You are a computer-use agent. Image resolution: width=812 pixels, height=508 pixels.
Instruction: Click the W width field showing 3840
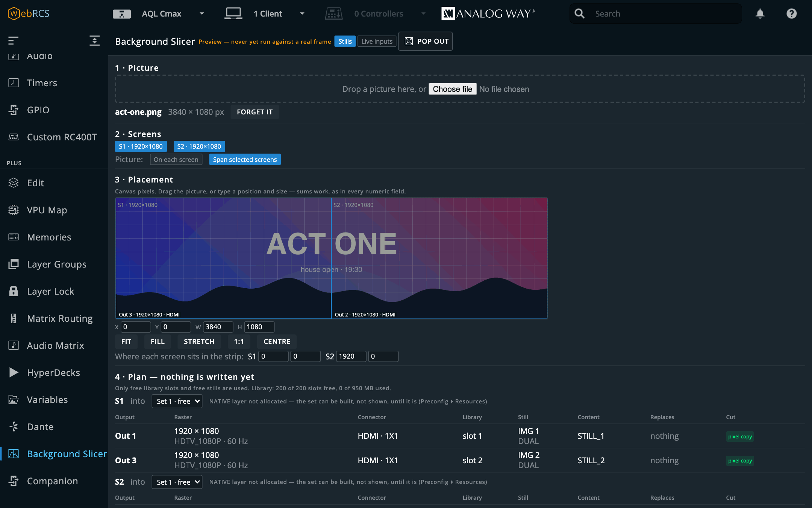(x=218, y=327)
